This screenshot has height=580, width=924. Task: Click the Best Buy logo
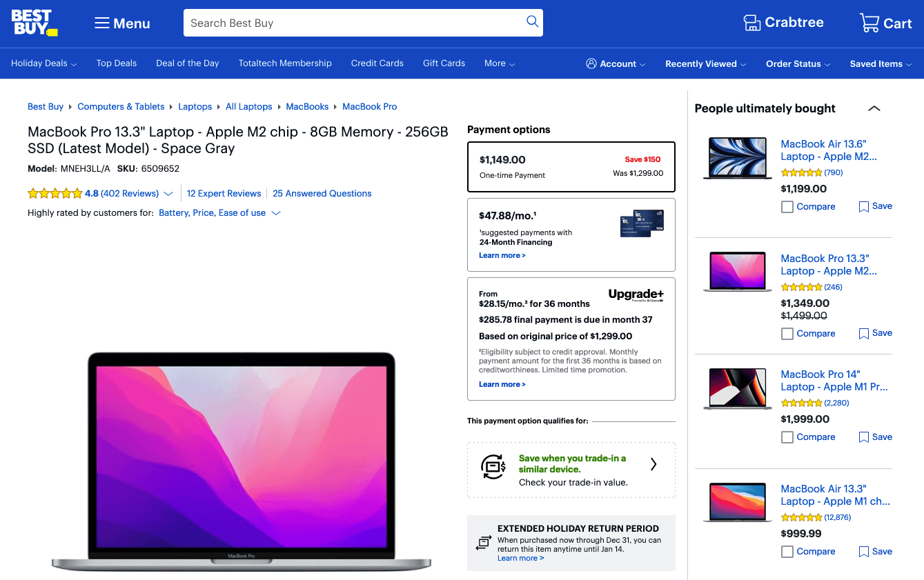34,23
